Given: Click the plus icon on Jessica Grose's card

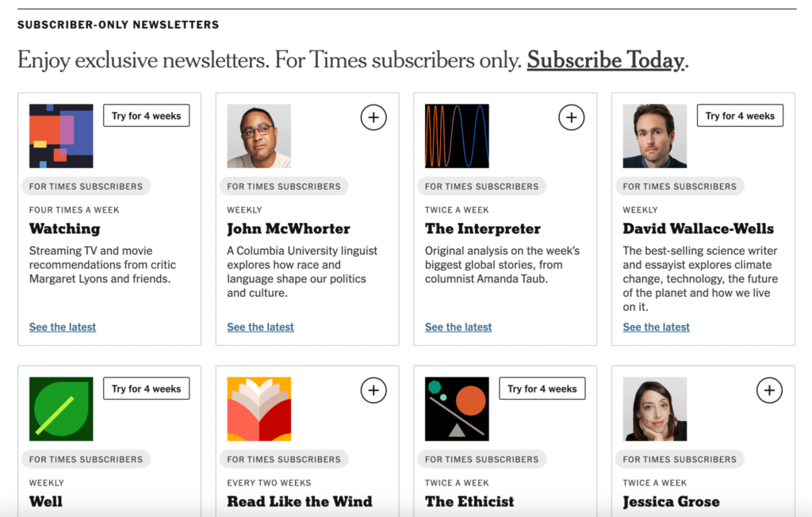Looking at the screenshot, I should [x=769, y=390].
